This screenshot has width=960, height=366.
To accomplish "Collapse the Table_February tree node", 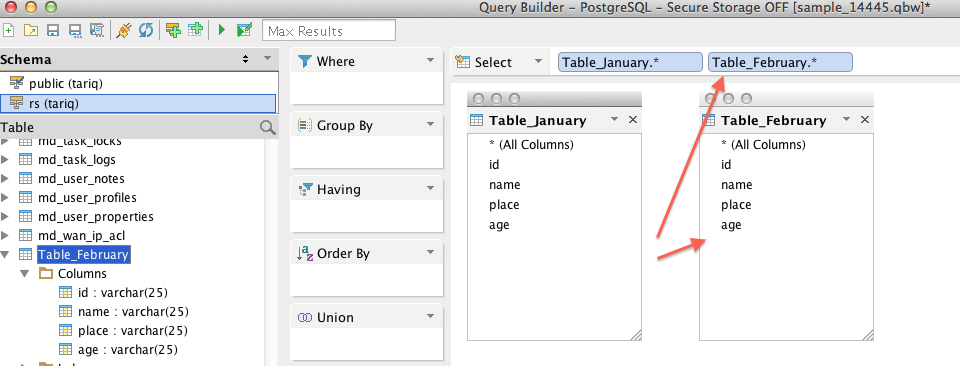I will pos(5,255).
